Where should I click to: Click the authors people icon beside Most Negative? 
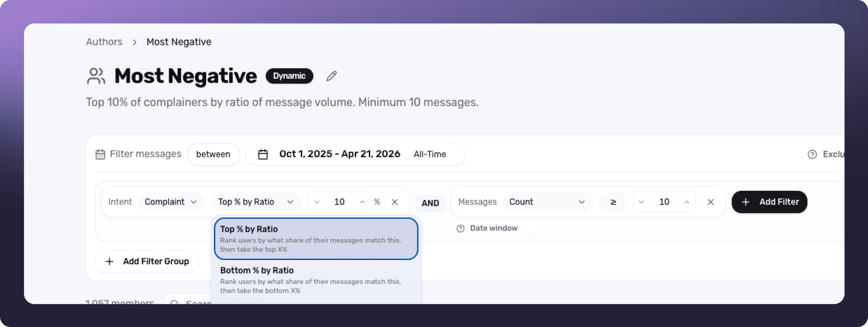(x=96, y=76)
